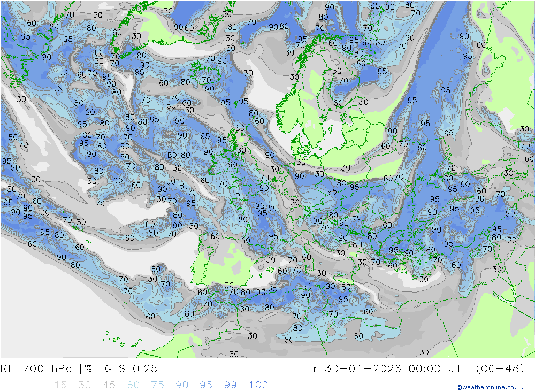535x392 pixels.
Task: Click the forecast date "Fr 30-01-2026"
Action: coord(355,369)
